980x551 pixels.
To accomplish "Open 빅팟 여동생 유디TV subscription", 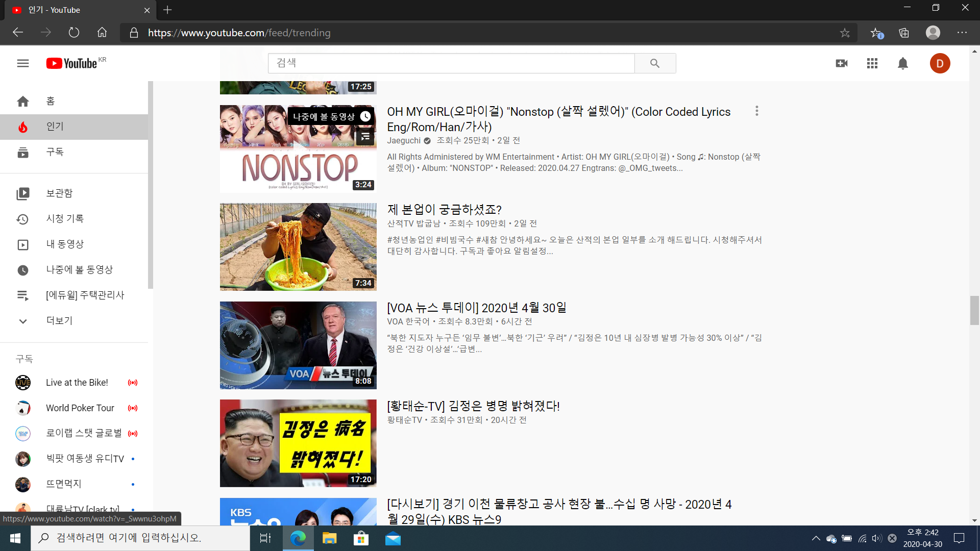I will [x=74, y=459].
